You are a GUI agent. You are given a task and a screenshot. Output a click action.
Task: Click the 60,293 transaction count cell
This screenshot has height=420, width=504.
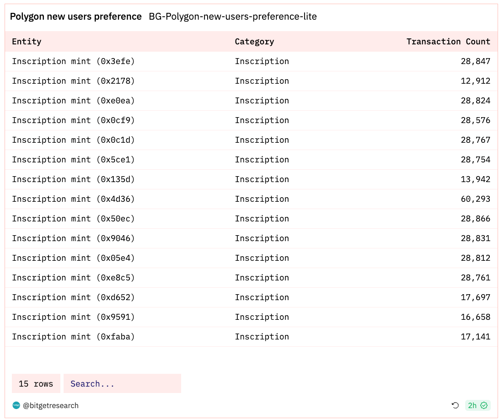[x=475, y=199]
